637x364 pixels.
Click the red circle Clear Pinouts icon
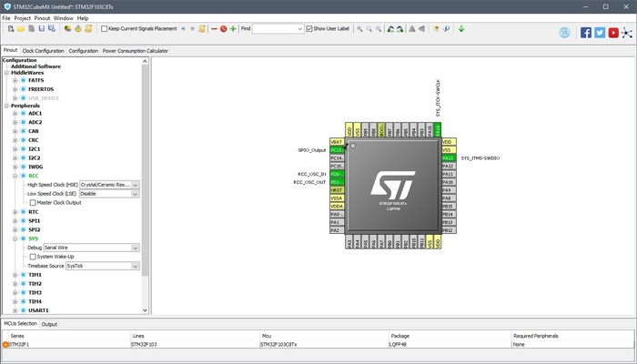point(224,29)
